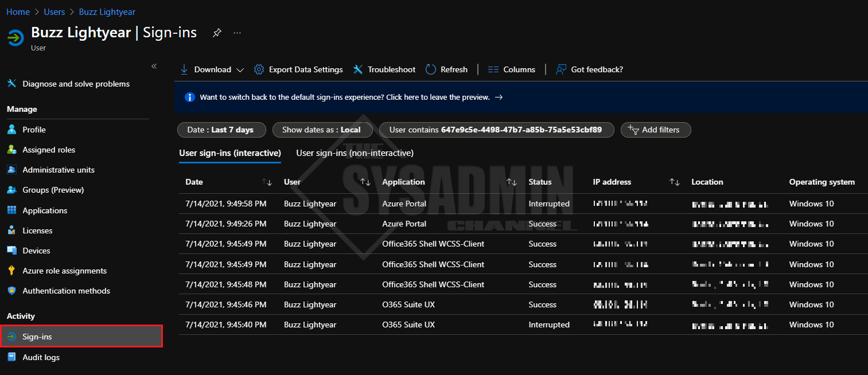Screen dimensions: 868x375
Task: Switch to User sign-ins (interactive) tab
Action: [x=230, y=153]
